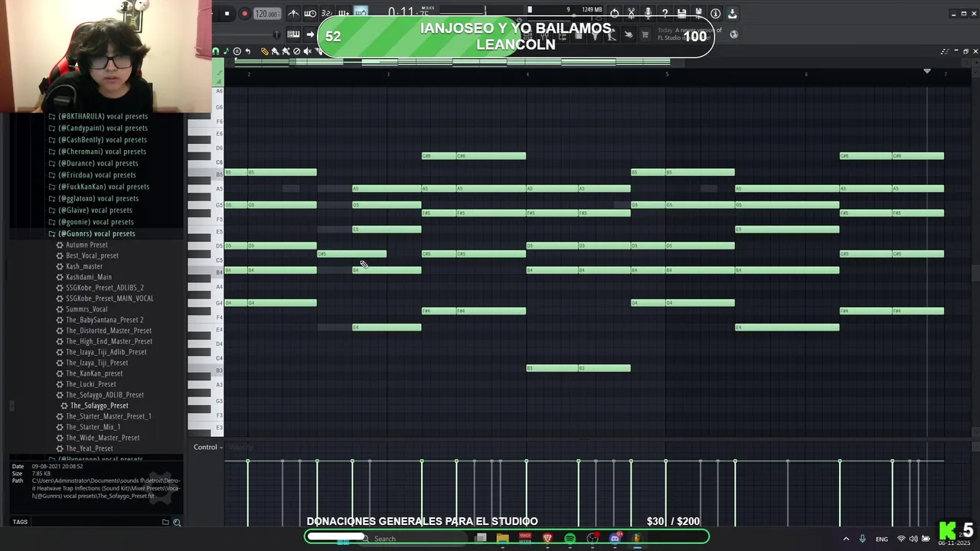980x551 pixels.
Task: Click the typing keyboard to piano icon
Action: [x=293, y=34]
